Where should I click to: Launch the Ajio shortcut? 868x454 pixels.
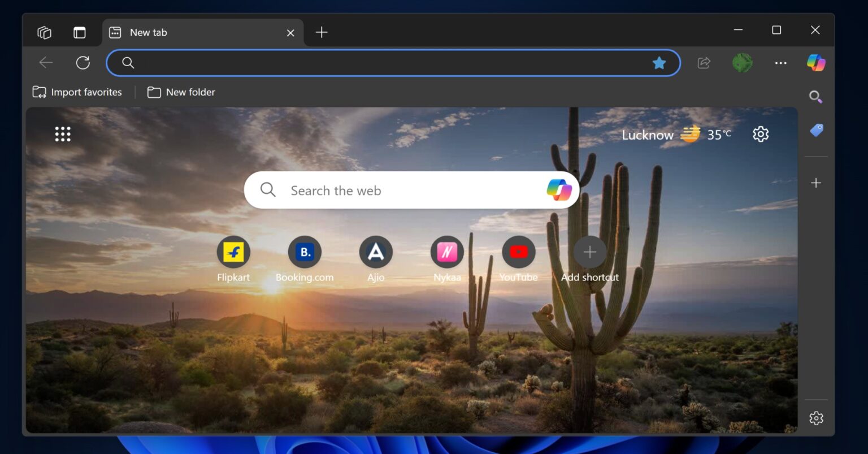376,252
